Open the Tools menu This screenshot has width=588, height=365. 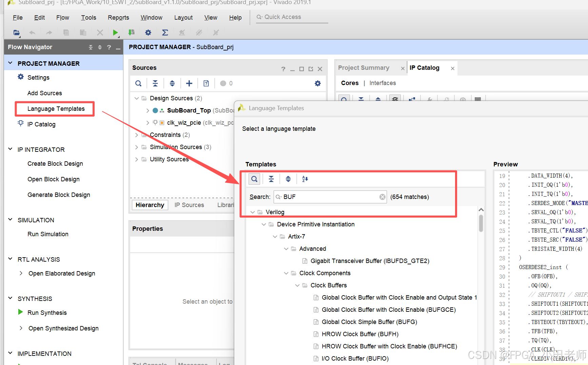(89, 18)
